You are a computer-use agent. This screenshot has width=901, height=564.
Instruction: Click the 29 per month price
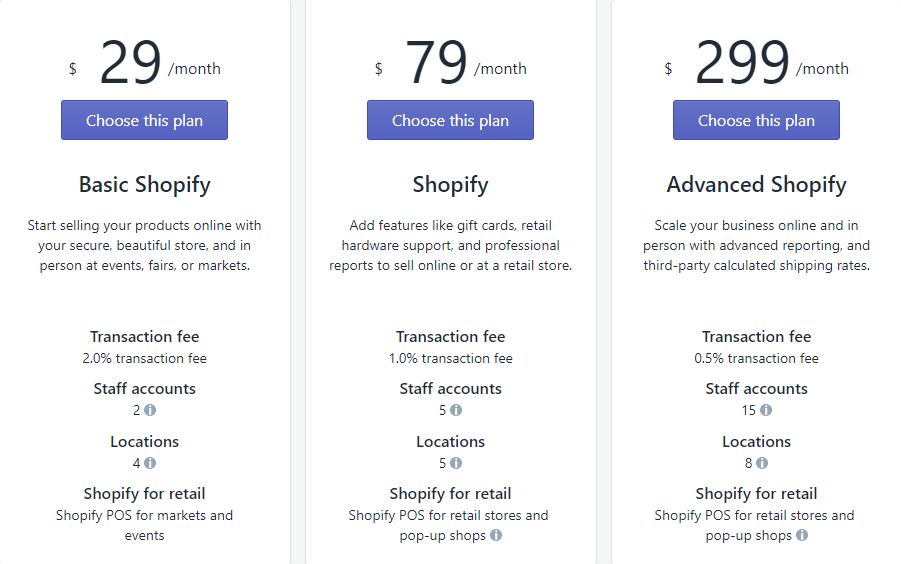[131, 64]
